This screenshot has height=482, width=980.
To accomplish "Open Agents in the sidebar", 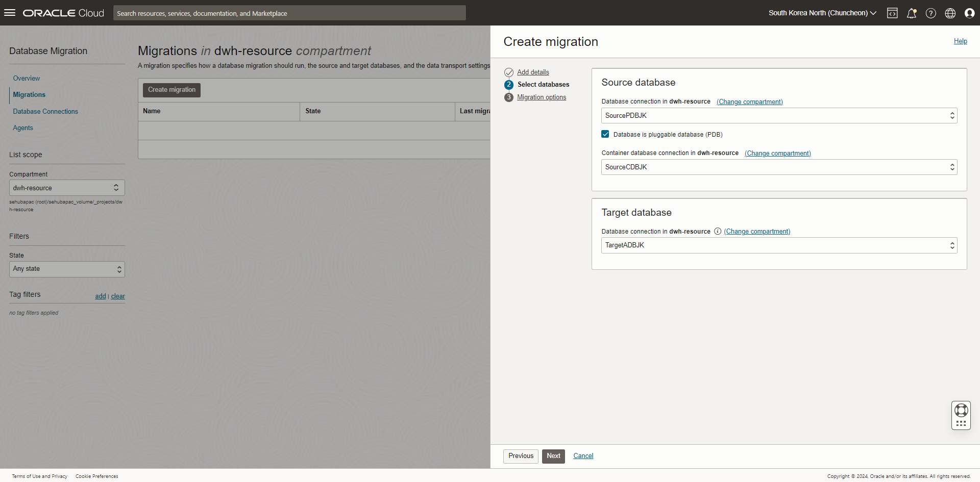I will (x=23, y=128).
